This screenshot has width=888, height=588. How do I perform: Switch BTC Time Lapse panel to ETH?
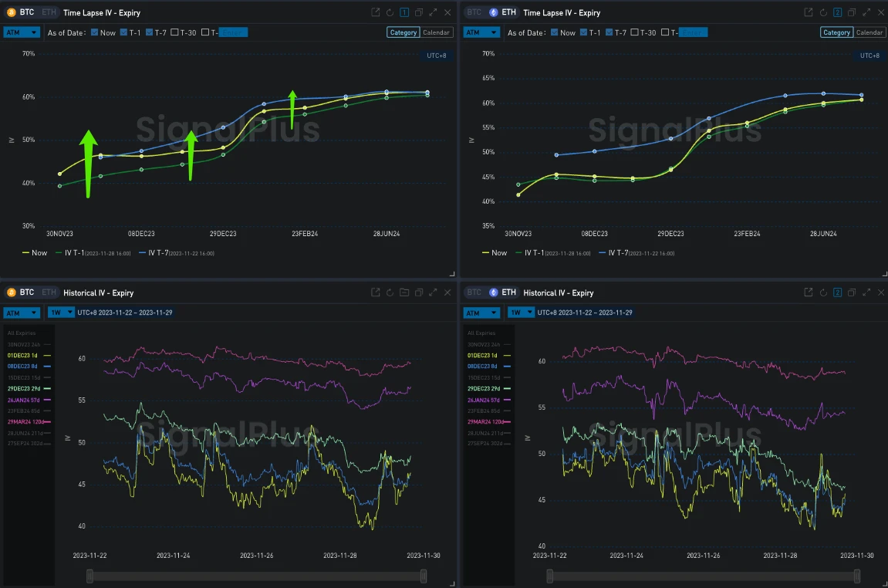click(49, 12)
